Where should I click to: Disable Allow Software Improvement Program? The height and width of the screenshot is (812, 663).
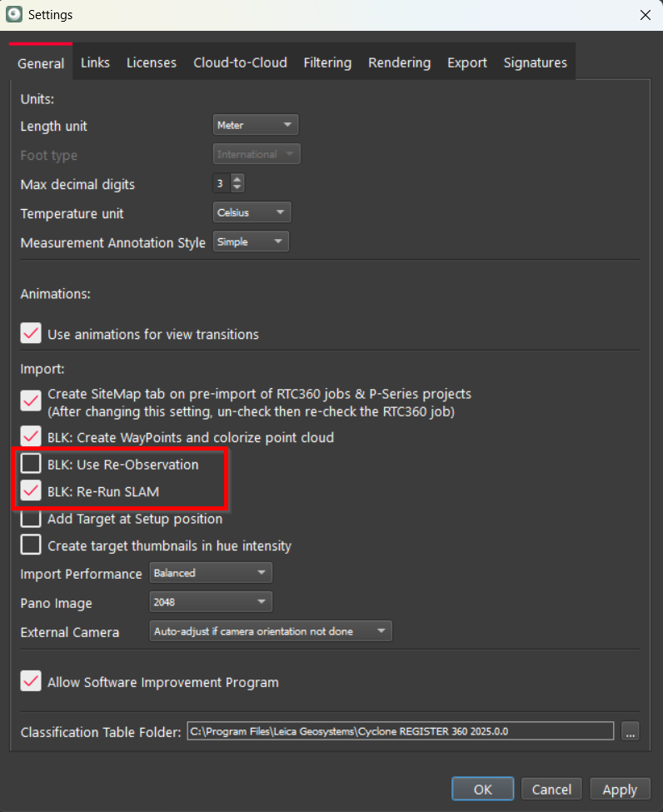[32, 681]
